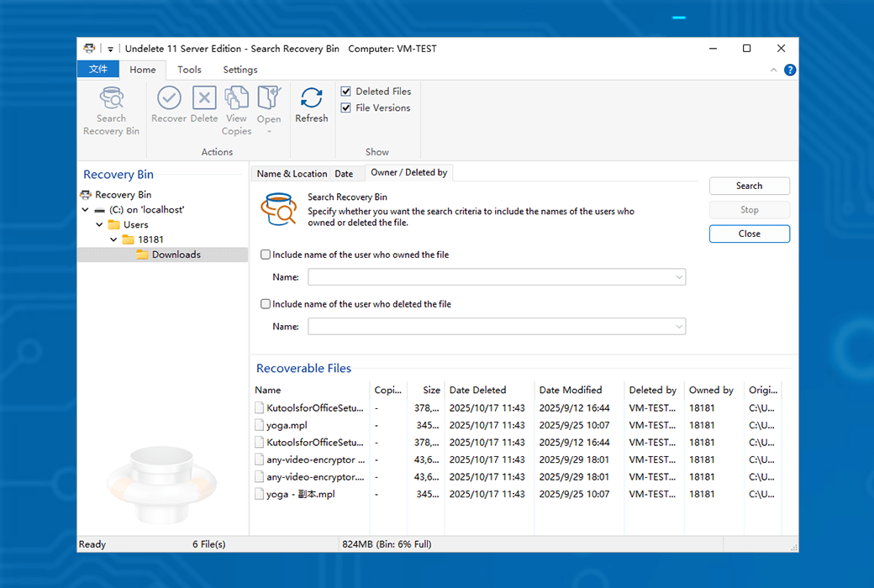
Task: Collapse the Users folder tree node
Action: [x=100, y=225]
